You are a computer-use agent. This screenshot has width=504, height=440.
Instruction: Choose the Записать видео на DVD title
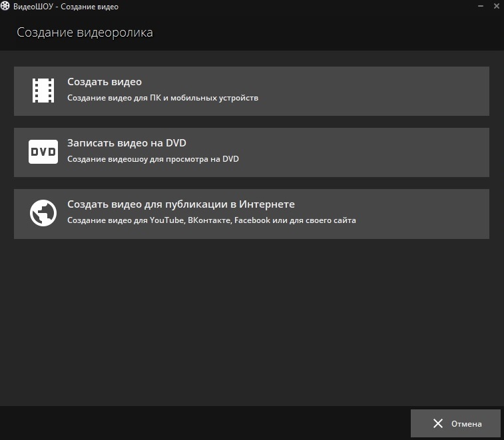[x=126, y=142]
